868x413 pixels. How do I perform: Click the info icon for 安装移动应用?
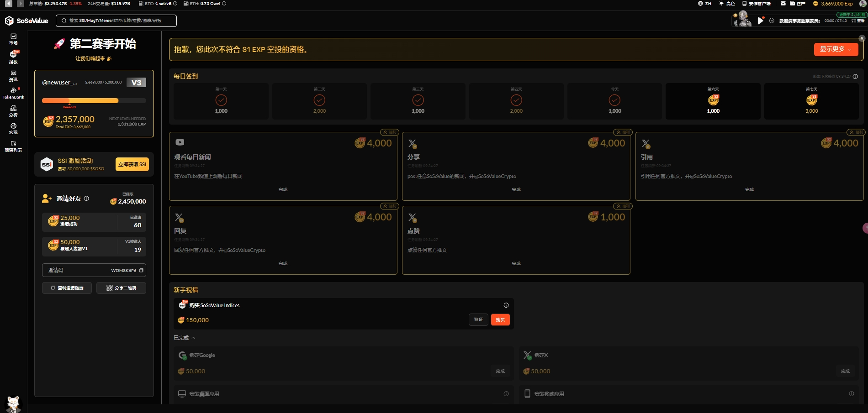point(852,394)
